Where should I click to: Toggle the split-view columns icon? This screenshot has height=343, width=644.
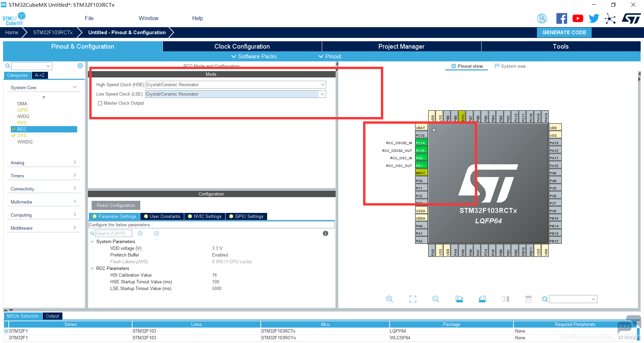[x=505, y=299]
